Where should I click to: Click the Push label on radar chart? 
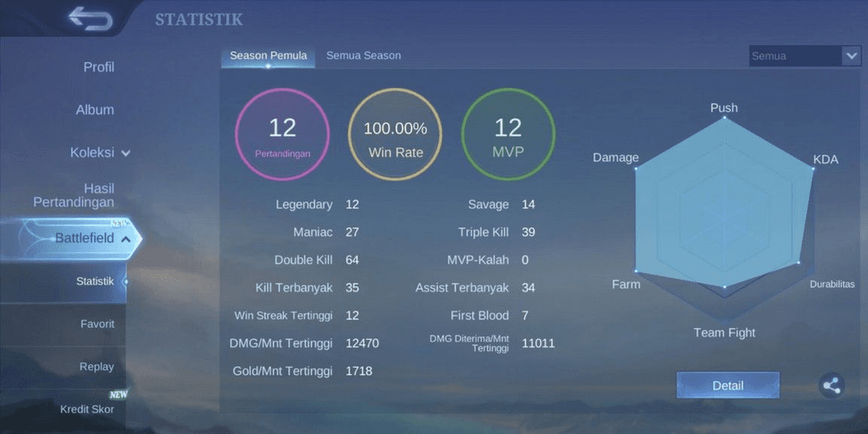pos(723,107)
